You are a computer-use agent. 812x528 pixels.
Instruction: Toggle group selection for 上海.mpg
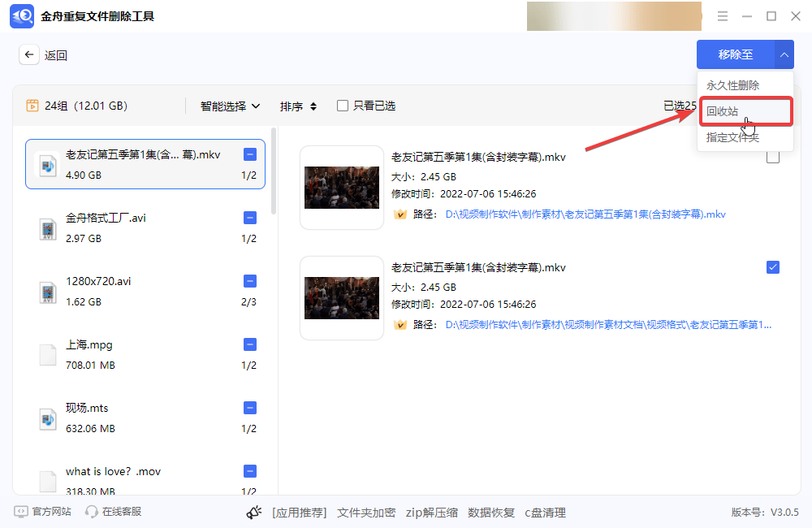pos(249,344)
